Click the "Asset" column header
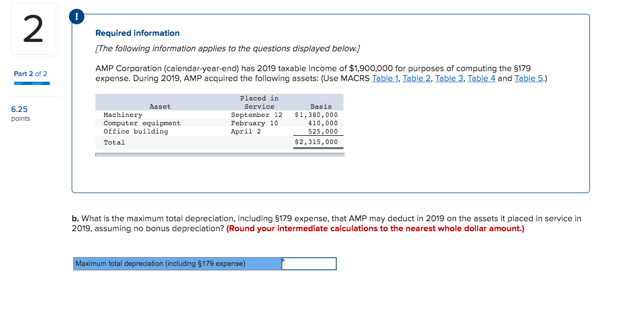This screenshot has width=644, height=309. point(160,107)
